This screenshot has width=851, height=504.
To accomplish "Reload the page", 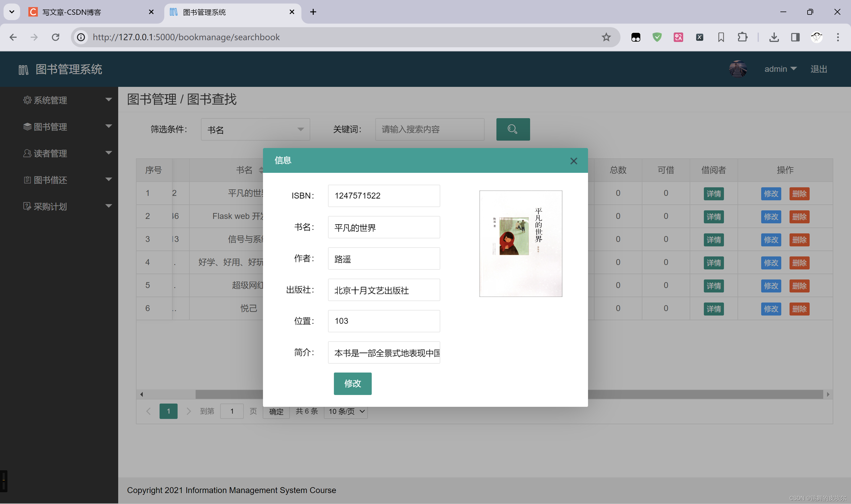I will click(56, 37).
